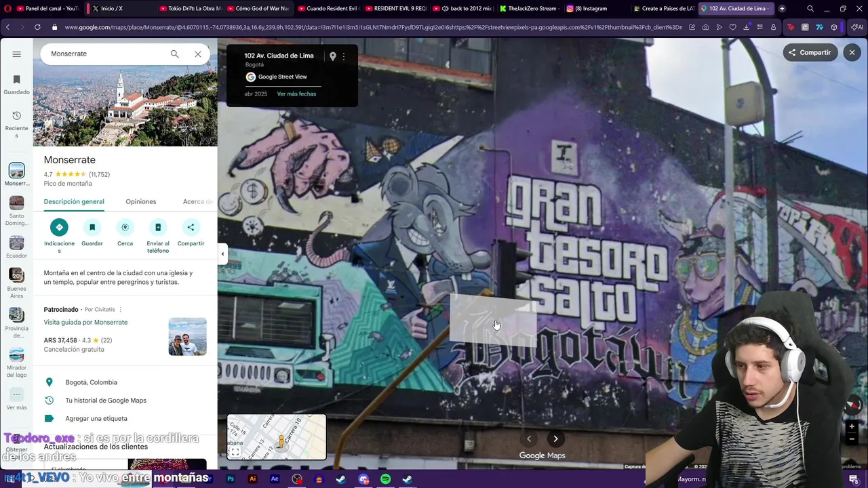Image resolution: width=868 pixels, height=488 pixels.
Task: Zoom out Street View with minus
Action: tap(852, 439)
